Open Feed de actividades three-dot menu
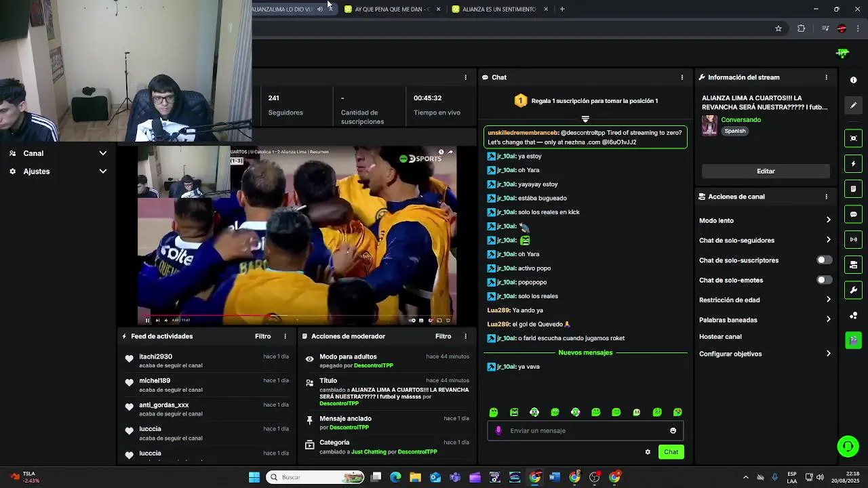Screen dimensions: 868x488 click(285, 336)
